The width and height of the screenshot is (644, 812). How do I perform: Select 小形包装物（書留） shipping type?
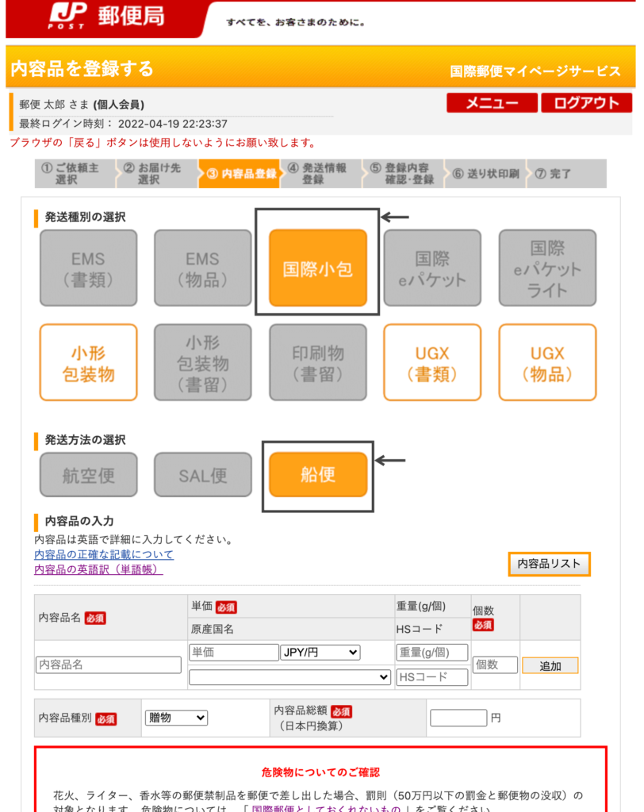point(202,362)
